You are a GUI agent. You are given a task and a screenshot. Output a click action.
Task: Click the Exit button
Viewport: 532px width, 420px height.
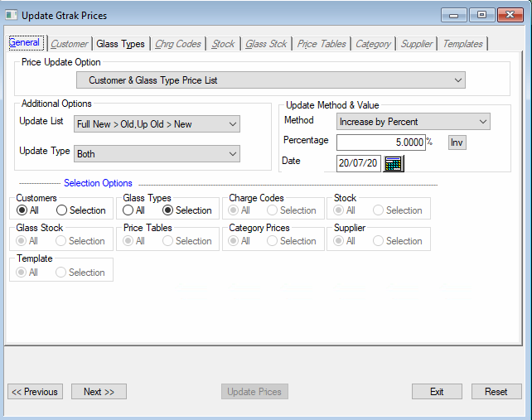tap(437, 392)
